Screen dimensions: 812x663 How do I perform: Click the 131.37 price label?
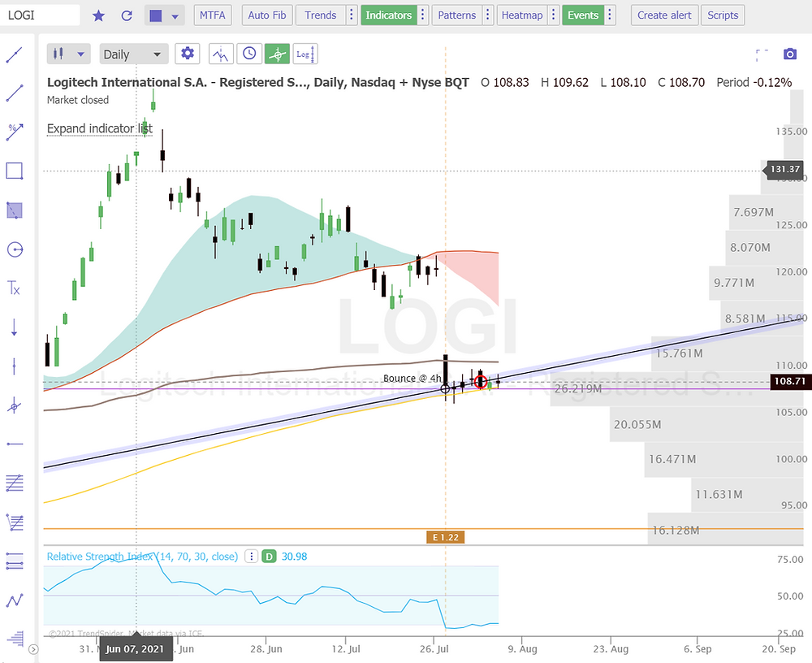pos(785,169)
